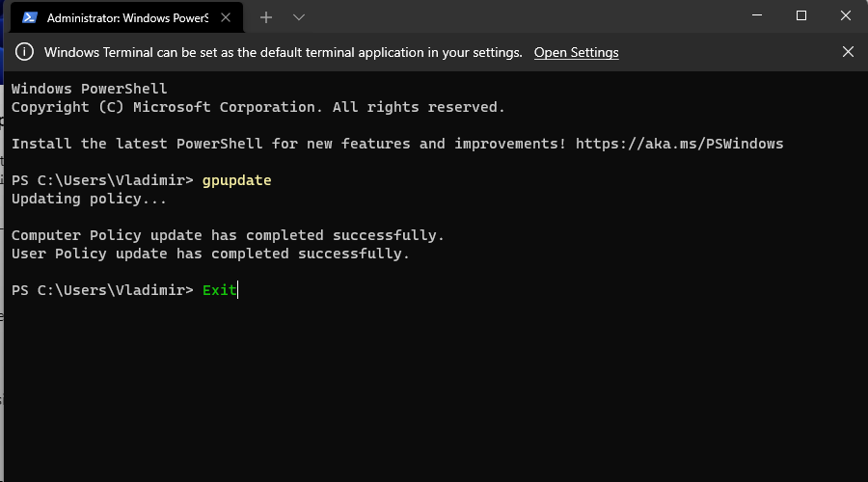This screenshot has width=868, height=482.
Task: Click the Updating policy output line
Action: tap(89, 200)
